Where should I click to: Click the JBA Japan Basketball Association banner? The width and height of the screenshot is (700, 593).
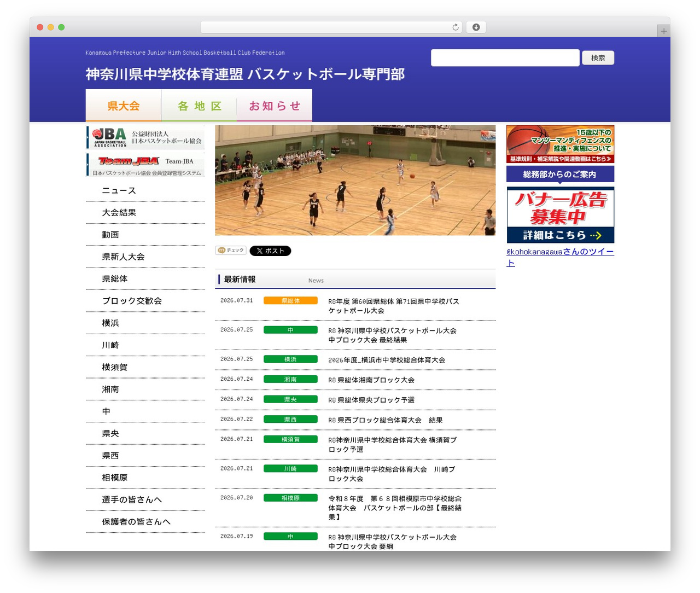click(145, 137)
